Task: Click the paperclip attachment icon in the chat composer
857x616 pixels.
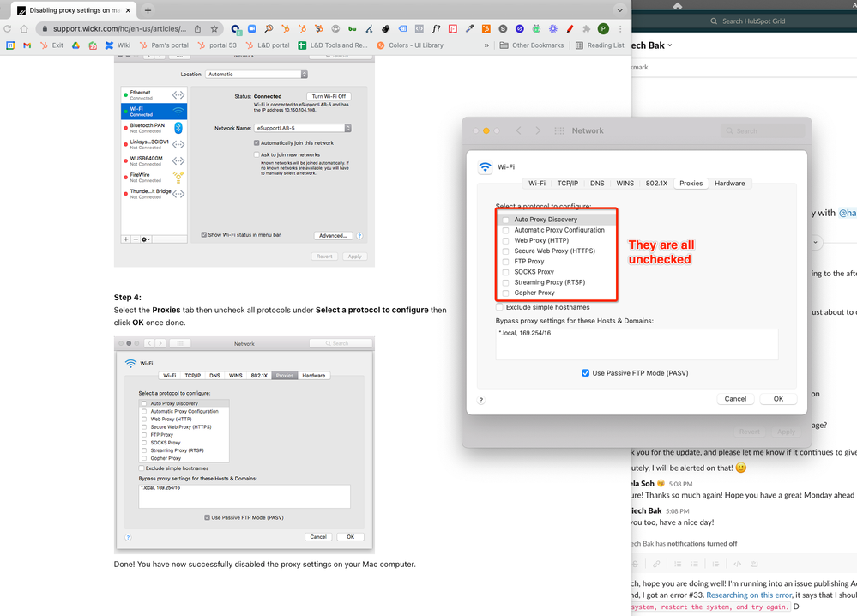Action: tap(656, 564)
